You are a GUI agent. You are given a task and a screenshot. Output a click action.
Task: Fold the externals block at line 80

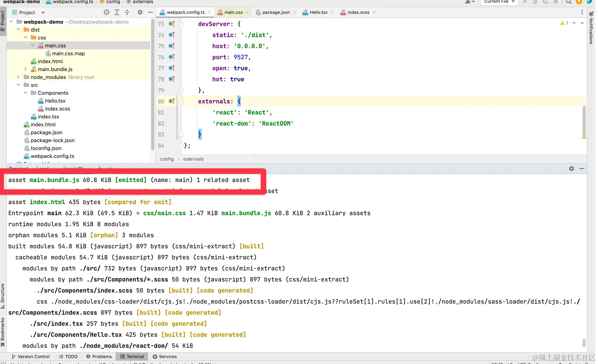click(x=181, y=101)
